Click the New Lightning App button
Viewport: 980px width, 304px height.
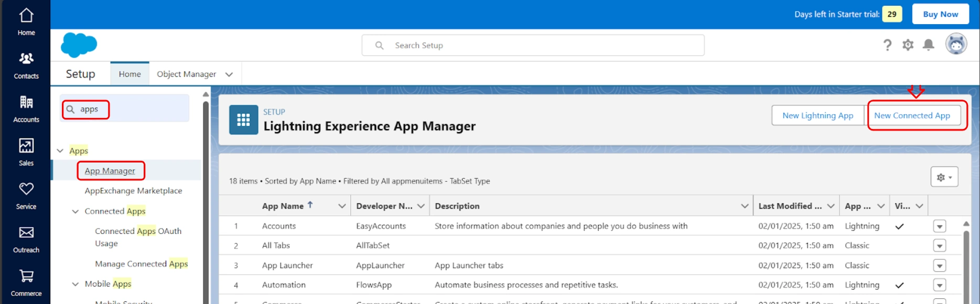(817, 115)
